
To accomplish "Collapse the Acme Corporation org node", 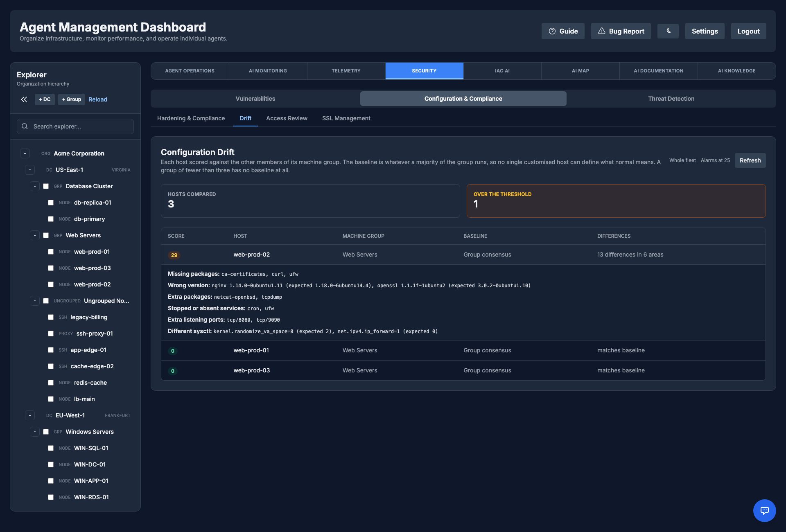I will 25,153.
